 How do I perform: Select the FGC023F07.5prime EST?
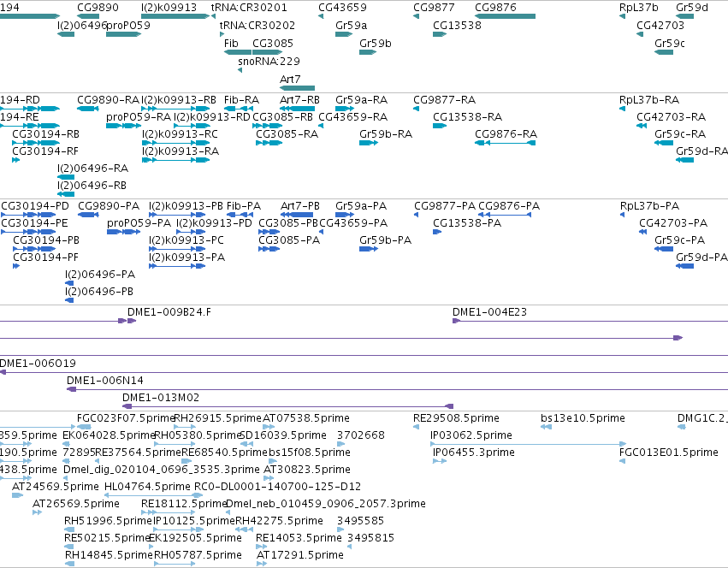coord(84,427)
